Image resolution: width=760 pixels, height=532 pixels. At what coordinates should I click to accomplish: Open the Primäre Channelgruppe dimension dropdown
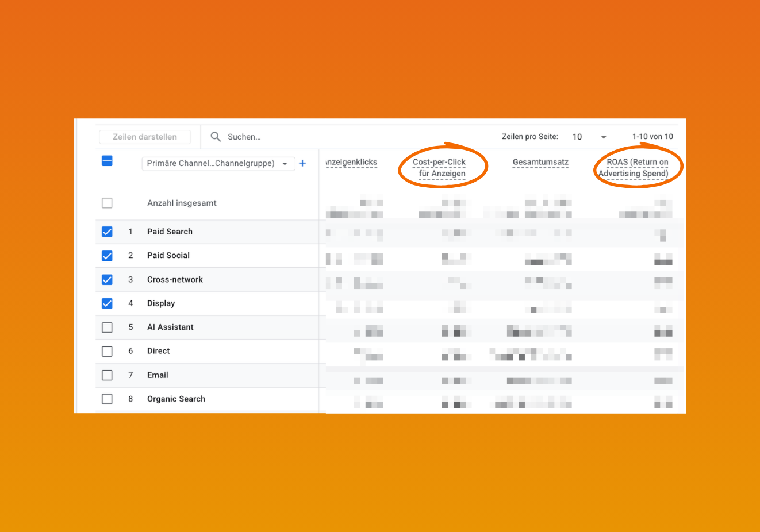click(x=218, y=163)
